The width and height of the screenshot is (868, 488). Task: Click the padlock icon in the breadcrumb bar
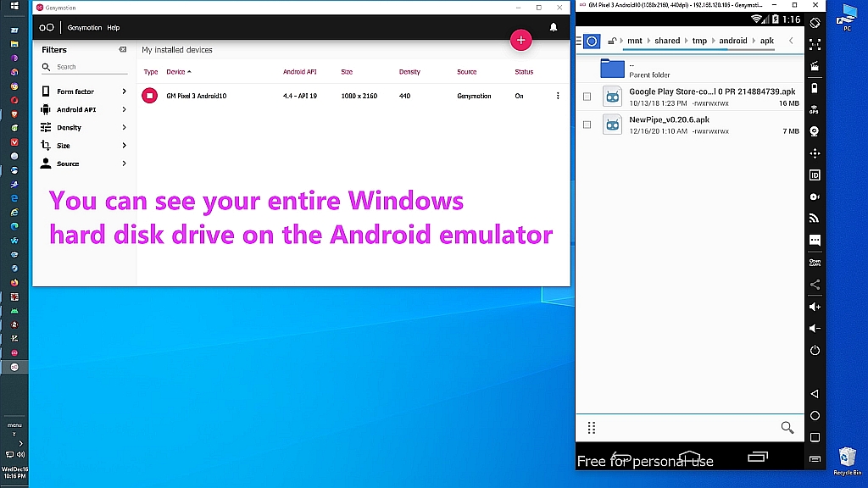pyautogui.click(x=612, y=41)
